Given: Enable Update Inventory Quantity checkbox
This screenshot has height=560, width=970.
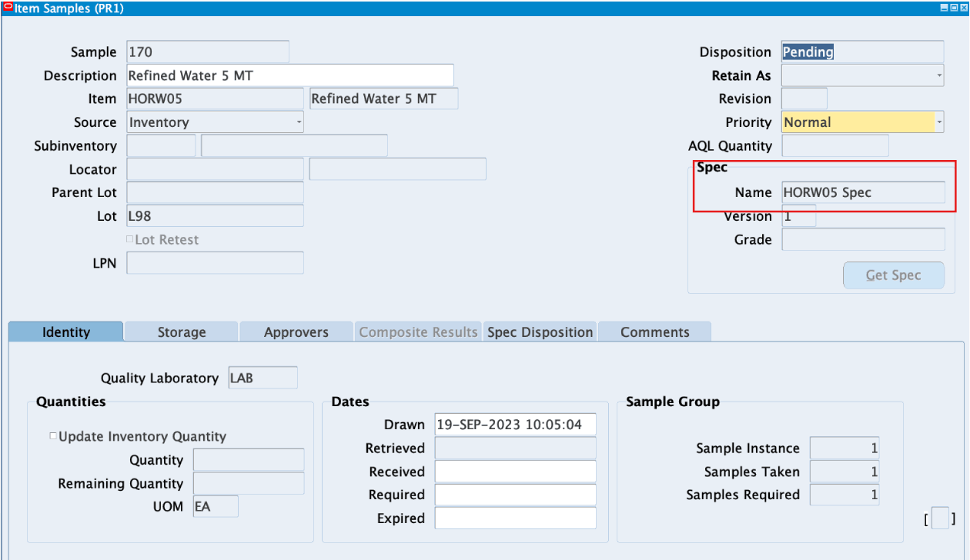Looking at the screenshot, I should [x=53, y=436].
